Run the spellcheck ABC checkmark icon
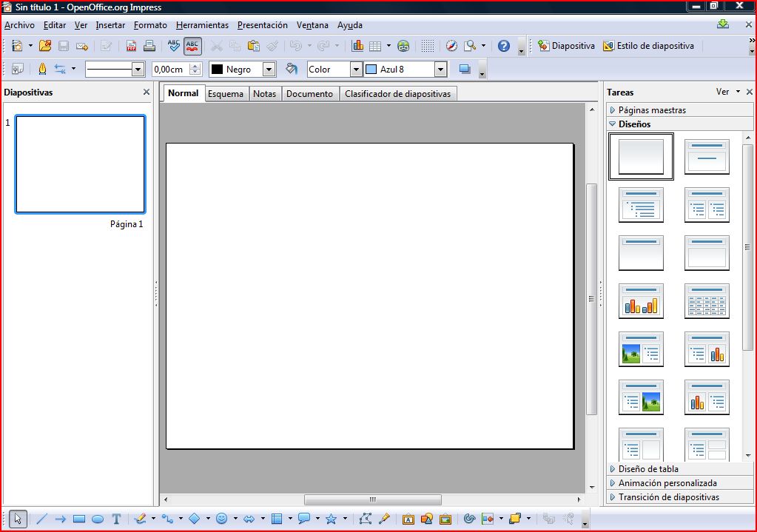This screenshot has width=757, height=532. point(173,46)
